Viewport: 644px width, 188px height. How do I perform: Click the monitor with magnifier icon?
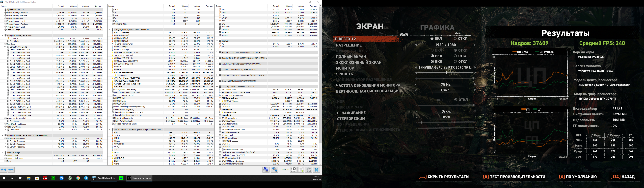coord(266,170)
